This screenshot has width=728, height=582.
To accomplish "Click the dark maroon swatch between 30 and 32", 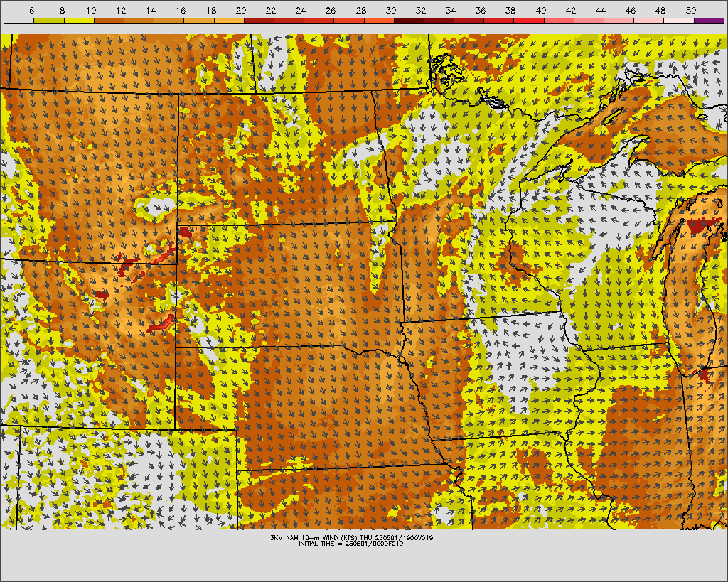I will point(409,21).
